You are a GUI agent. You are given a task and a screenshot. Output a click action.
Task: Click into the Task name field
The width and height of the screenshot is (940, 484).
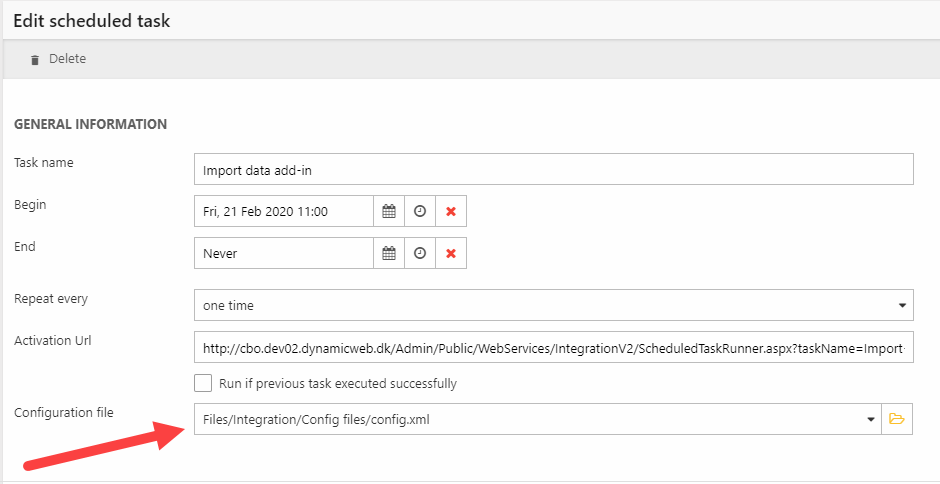553,170
